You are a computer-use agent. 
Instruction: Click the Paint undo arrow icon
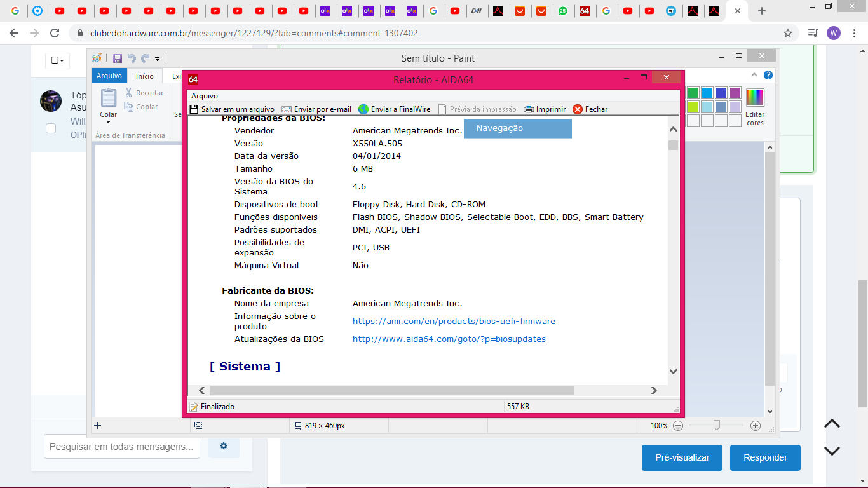(132, 58)
